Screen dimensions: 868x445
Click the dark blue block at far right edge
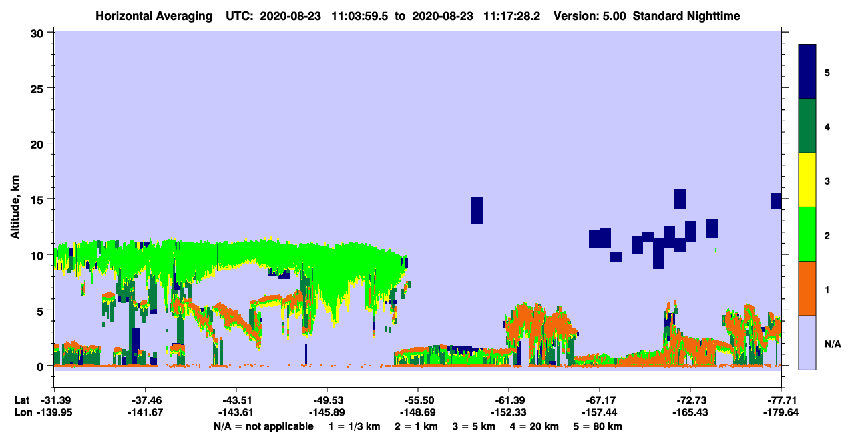coord(776,201)
